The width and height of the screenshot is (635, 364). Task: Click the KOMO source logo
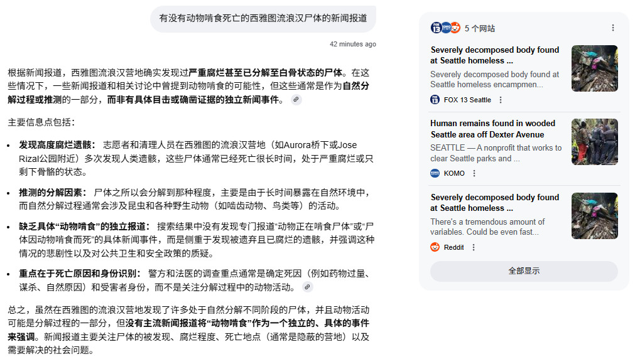(x=435, y=173)
